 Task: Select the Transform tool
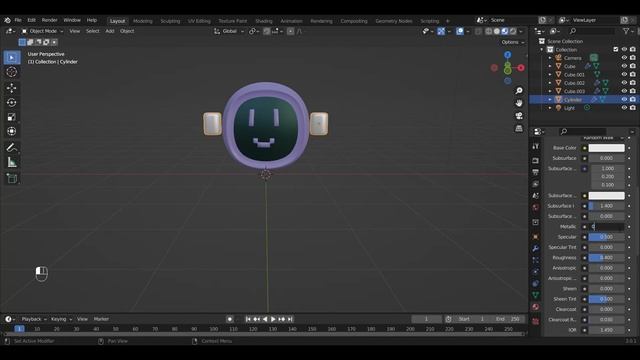[12, 131]
